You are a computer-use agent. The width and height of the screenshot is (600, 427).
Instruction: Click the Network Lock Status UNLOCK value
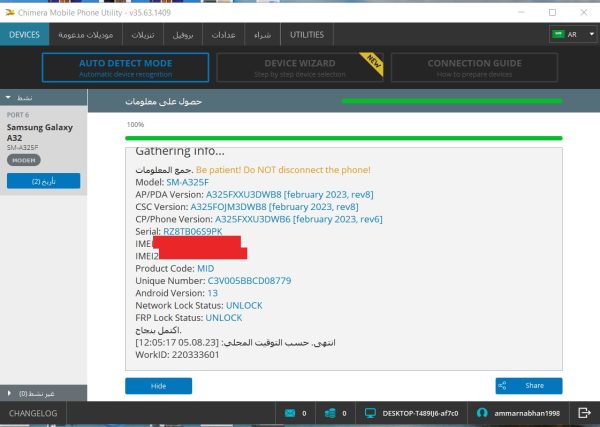click(x=244, y=305)
